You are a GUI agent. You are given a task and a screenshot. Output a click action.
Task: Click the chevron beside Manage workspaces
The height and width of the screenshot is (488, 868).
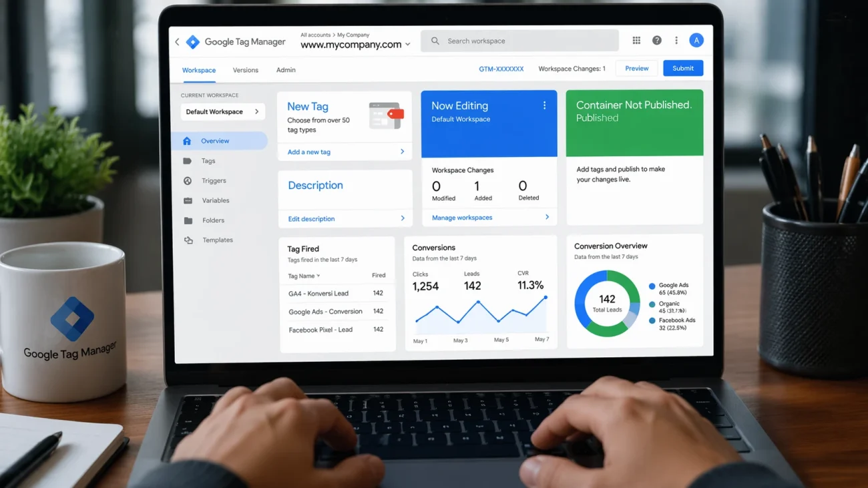pos(547,217)
